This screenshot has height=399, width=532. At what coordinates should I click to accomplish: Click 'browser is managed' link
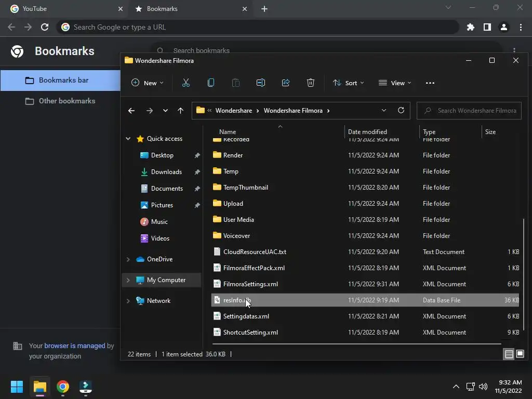click(75, 345)
